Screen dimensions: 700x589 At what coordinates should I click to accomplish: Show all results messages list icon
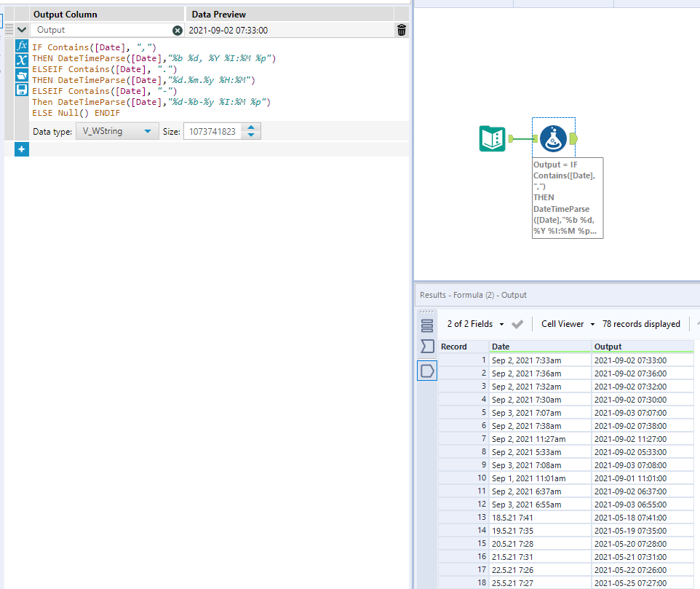click(427, 326)
